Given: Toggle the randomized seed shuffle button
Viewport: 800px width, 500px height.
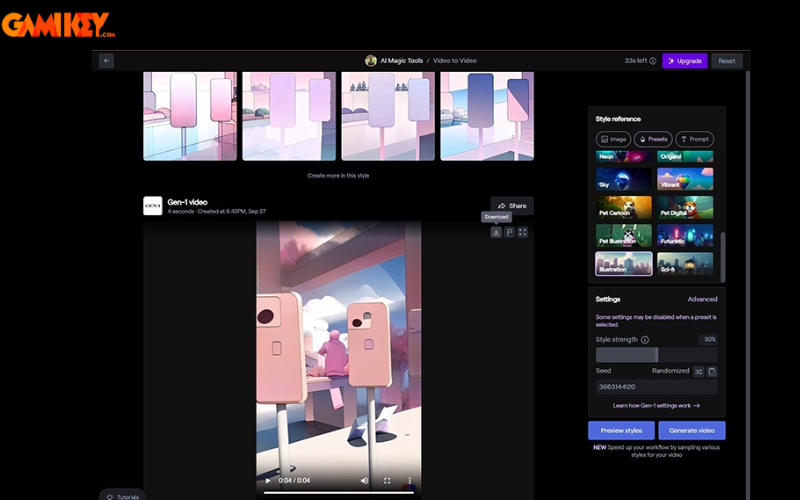Looking at the screenshot, I should click(699, 371).
